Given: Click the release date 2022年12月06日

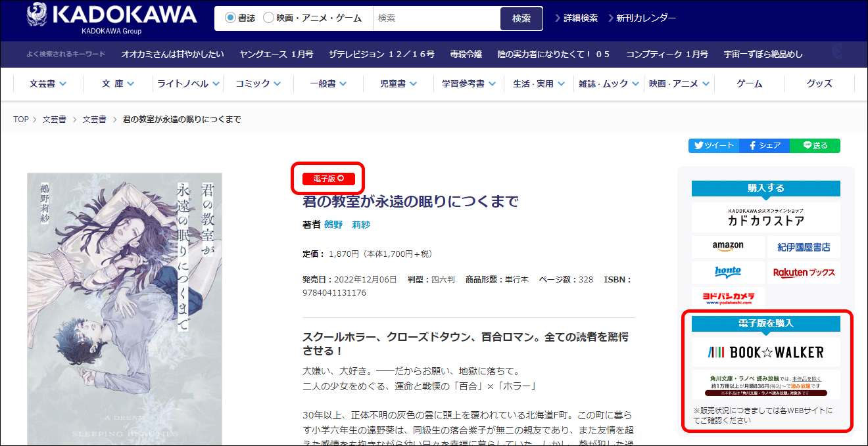Looking at the screenshot, I should click(x=365, y=279).
